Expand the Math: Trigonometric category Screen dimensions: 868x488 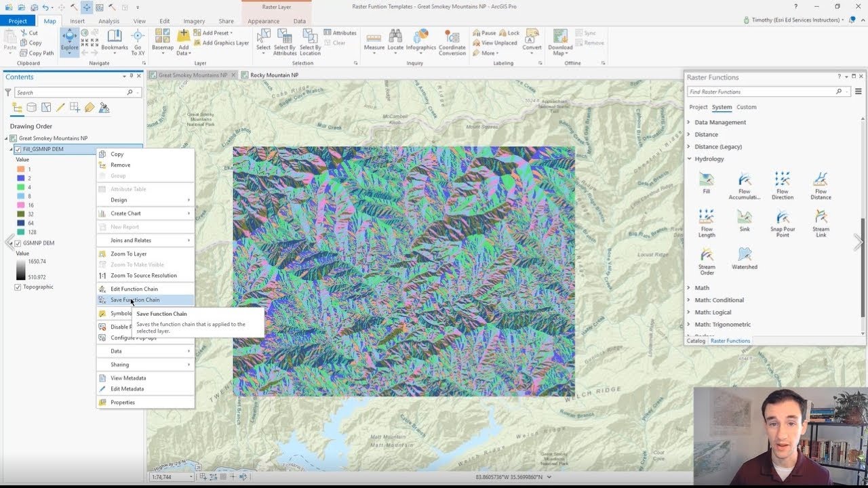coord(689,325)
